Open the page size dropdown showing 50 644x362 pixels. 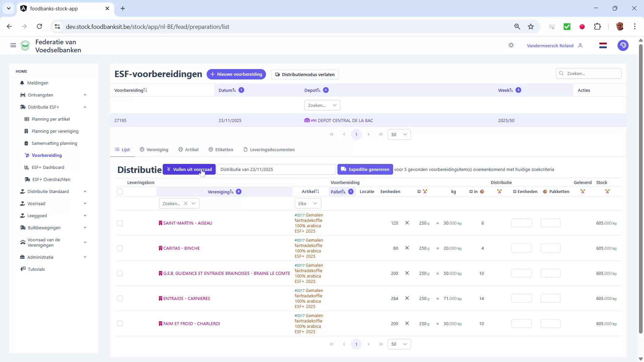coord(399,134)
